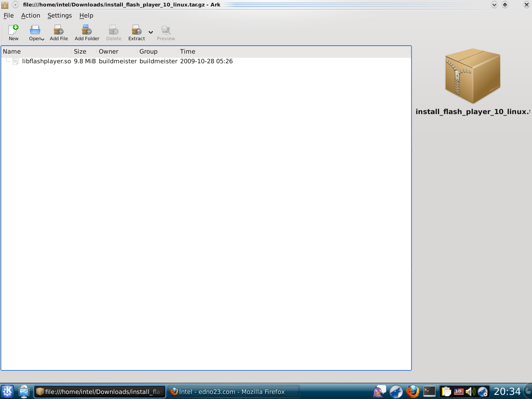This screenshot has height=399, width=532.
Task: Expand the Open recent files arrow
Action: coord(43,39)
